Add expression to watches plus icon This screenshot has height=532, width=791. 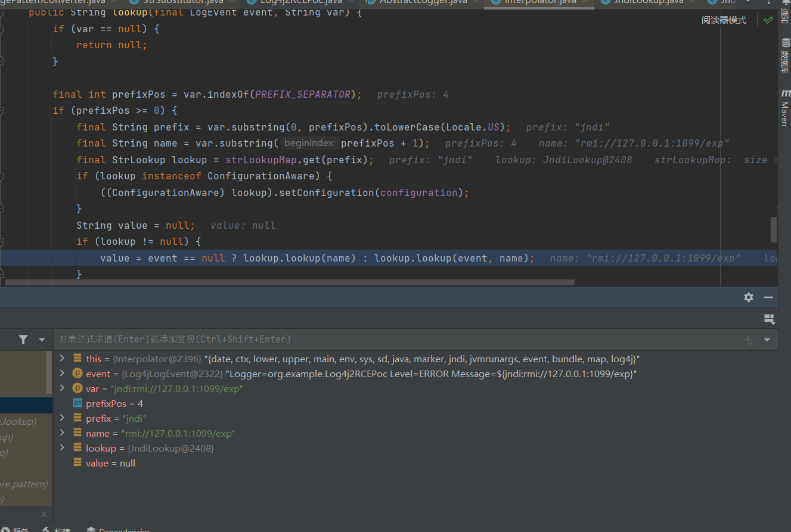tap(749, 340)
